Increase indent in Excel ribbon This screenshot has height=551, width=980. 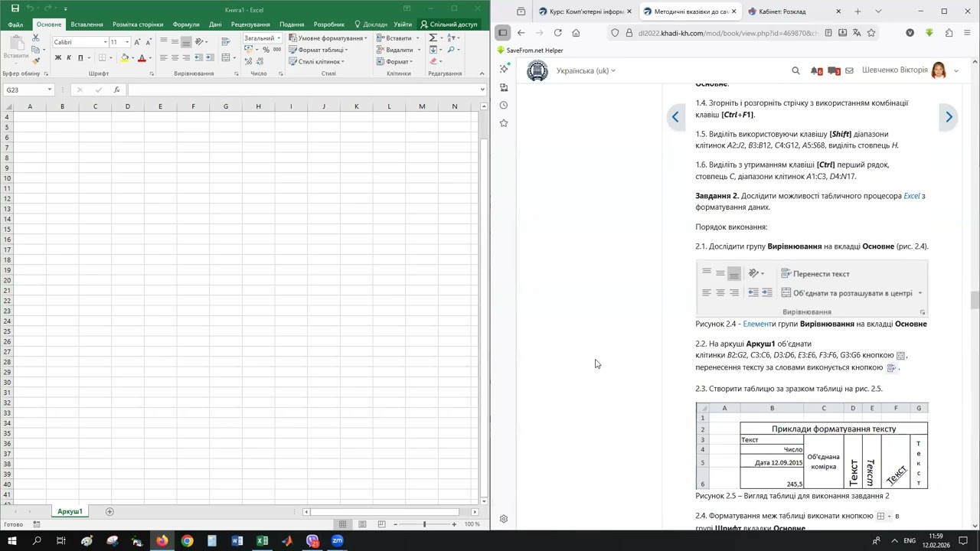click(210, 58)
